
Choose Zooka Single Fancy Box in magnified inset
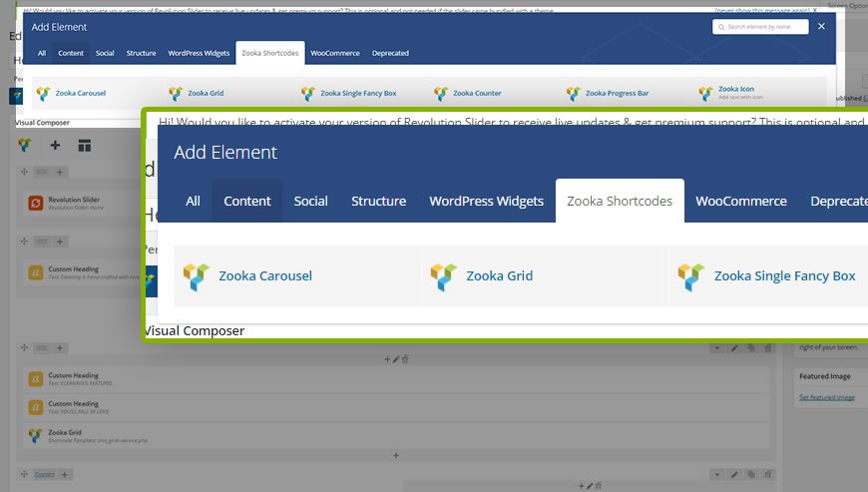[768, 275]
